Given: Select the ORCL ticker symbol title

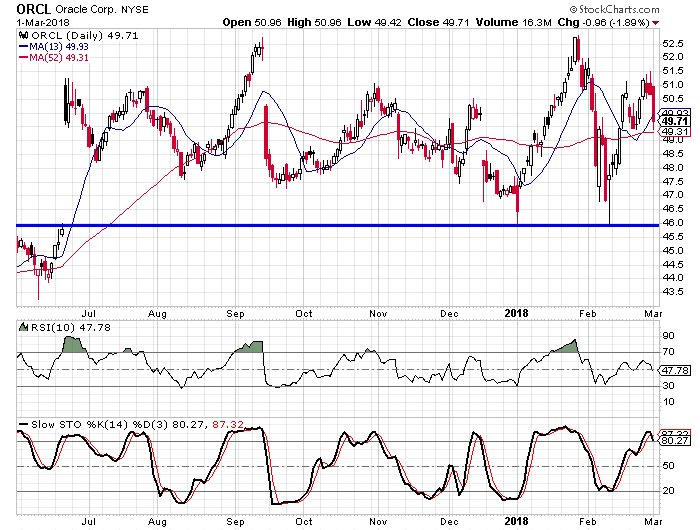Looking at the screenshot, I should pyautogui.click(x=33, y=9).
